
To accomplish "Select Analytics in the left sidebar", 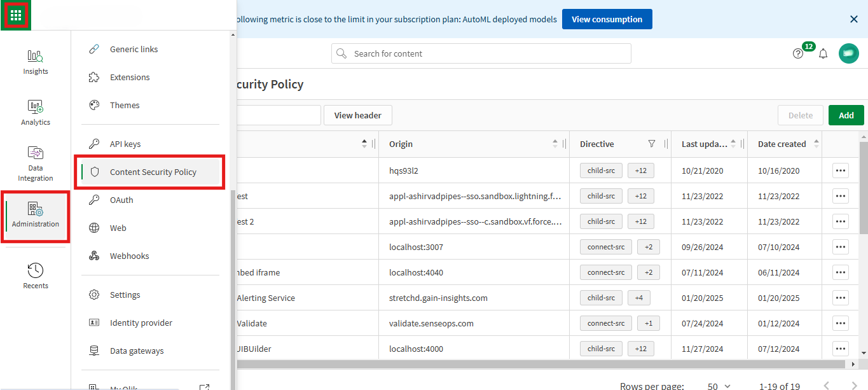I will point(35,112).
